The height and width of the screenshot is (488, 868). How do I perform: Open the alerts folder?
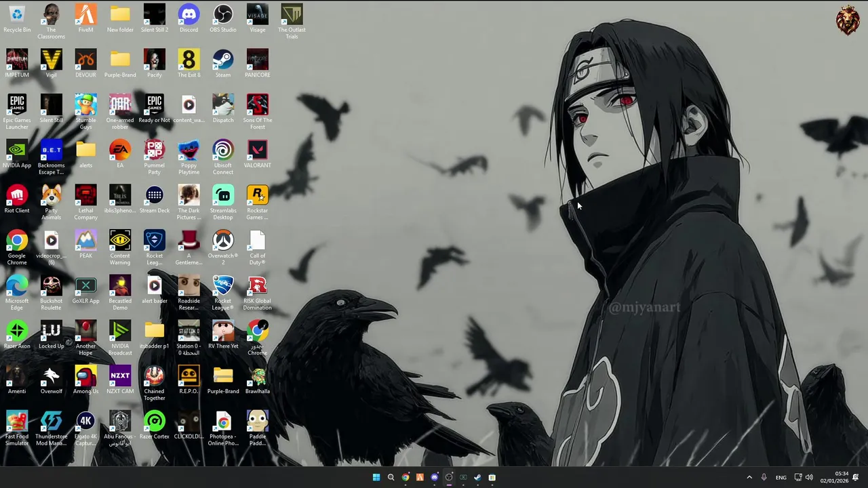pyautogui.click(x=85, y=155)
